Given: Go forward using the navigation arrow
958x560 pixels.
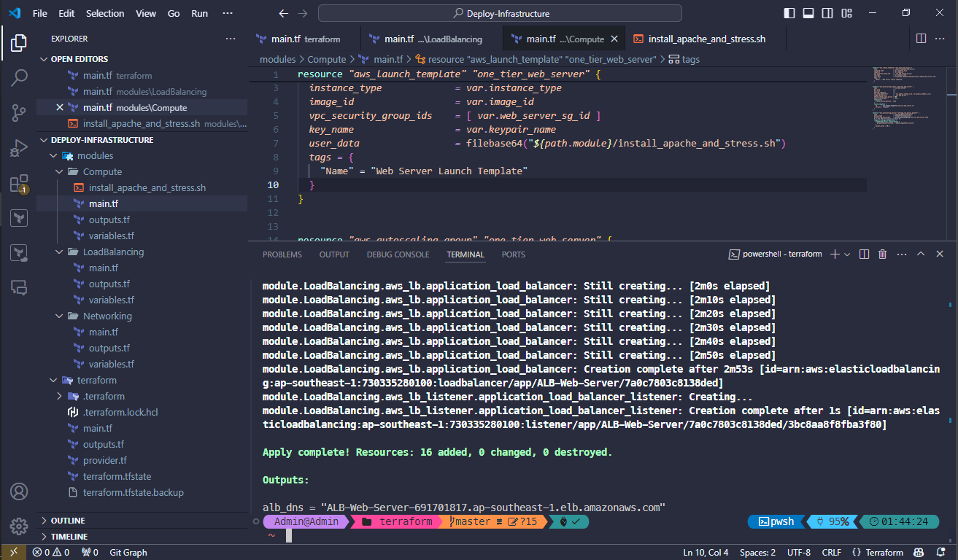Looking at the screenshot, I should tap(303, 13).
